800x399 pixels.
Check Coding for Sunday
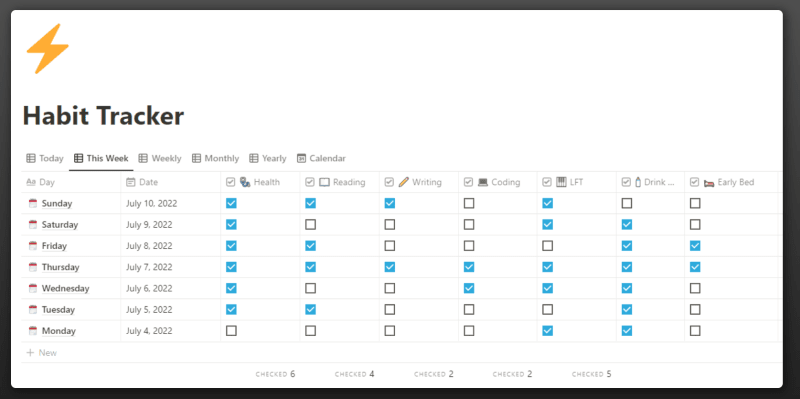(x=469, y=204)
